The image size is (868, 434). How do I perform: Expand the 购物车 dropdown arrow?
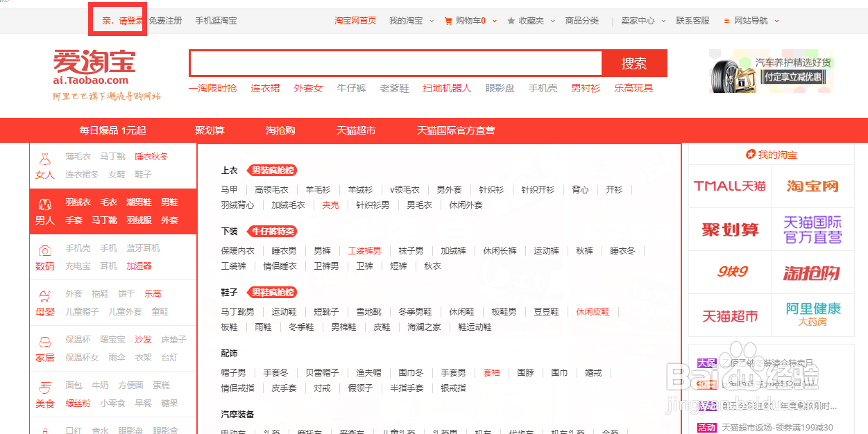pos(495,21)
